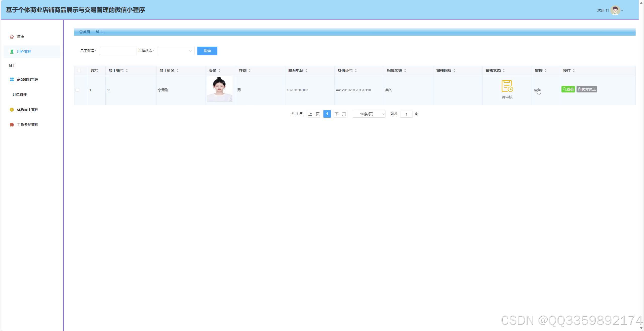This screenshot has height=331, width=644.
Task: Check the row 1 employee checkbox
Action: (x=77, y=90)
